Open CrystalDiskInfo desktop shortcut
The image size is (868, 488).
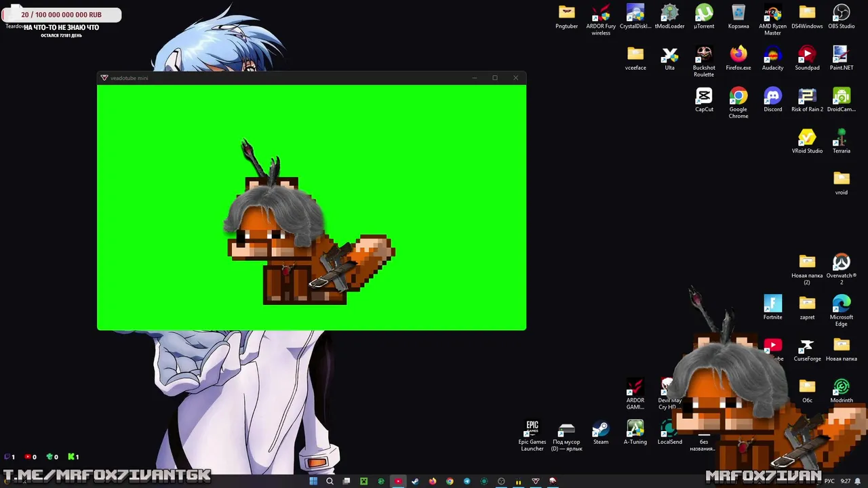point(635,17)
